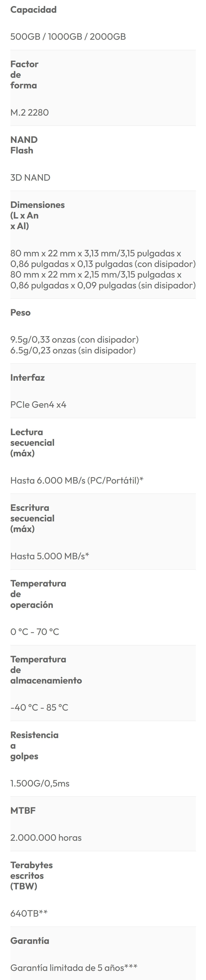Click the Garantía limitada de 5 años text
The height and width of the screenshot is (980, 206).
[73, 967]
